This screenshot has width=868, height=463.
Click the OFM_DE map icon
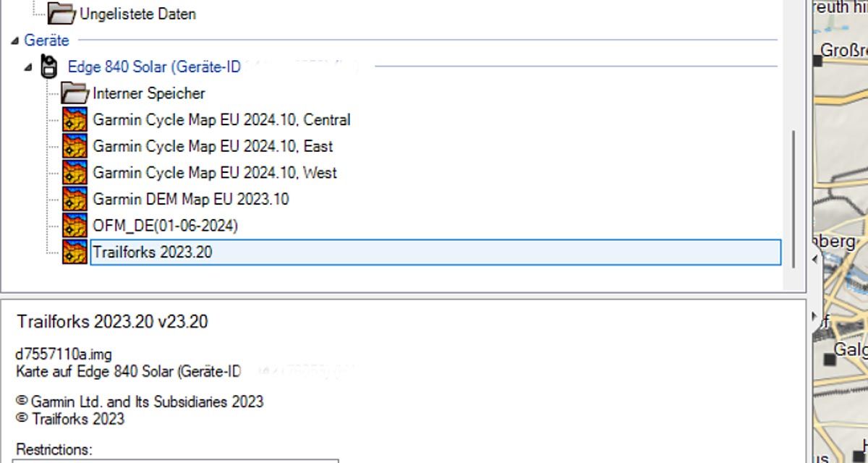point(75,226)
